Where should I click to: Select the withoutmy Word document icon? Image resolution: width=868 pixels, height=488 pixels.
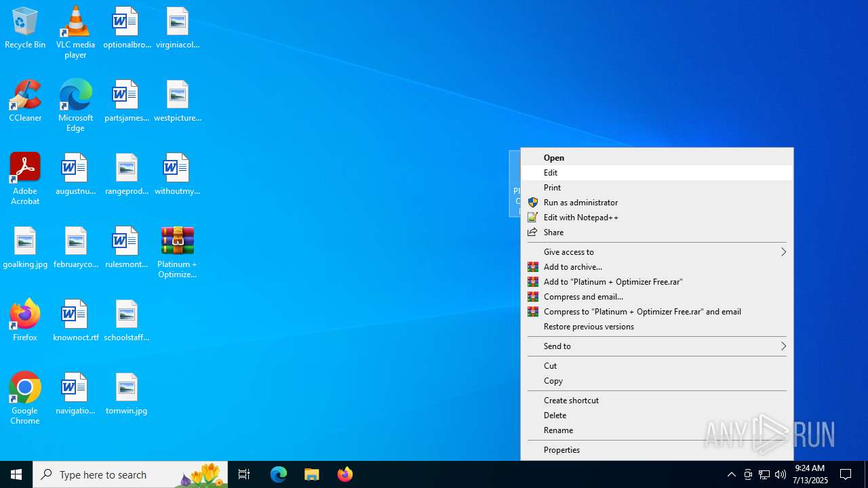click(x=177, y=175)
